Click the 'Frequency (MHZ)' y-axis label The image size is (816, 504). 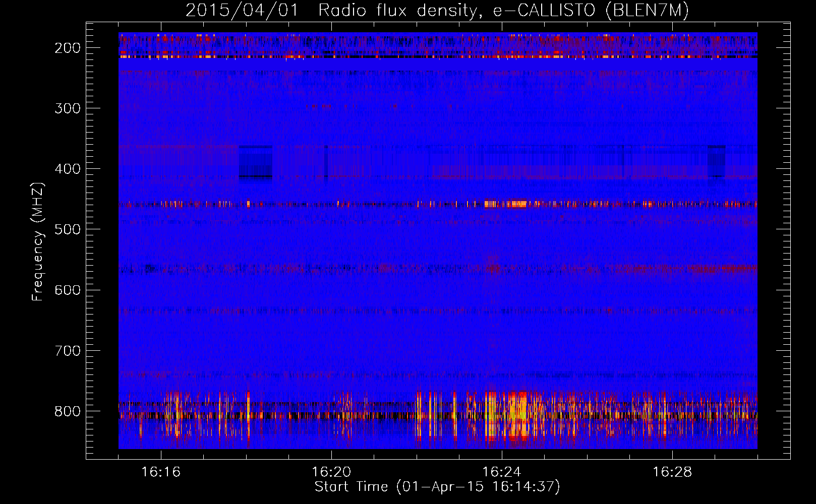coord(38,241)
